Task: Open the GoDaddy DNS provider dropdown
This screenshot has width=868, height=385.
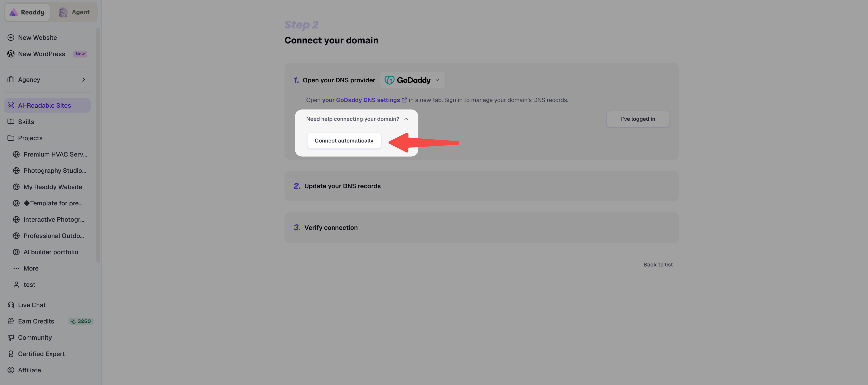Action: (x=412, y=80)
